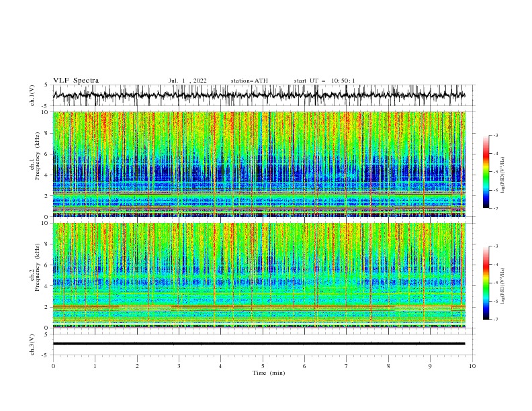Image resolution: width=532 pixels, height=411 pixels.
Task: Click the ch.2 color bar "log(PSD)(V²/Hz)" label
Action: pos(503,286)
